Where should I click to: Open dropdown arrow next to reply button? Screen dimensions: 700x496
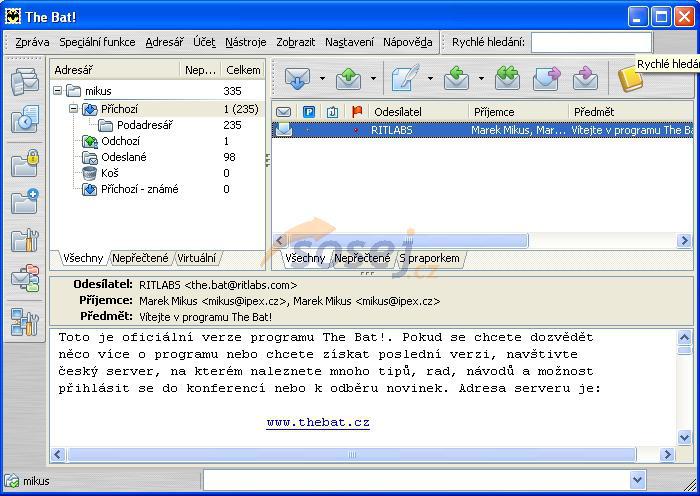point(481,79)
